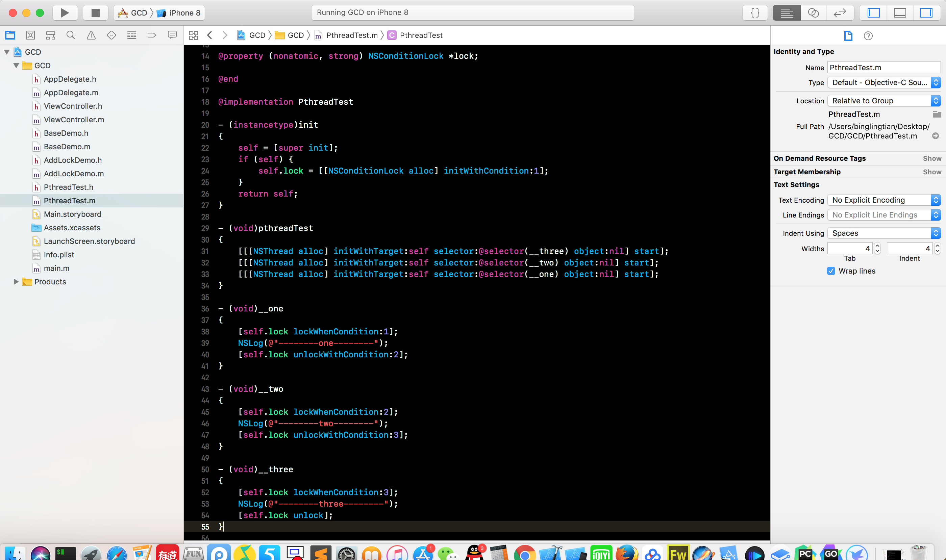This screenshot has height=560, width=946.
Task: Expand the Products folder
Action: (x=16, y=282)
